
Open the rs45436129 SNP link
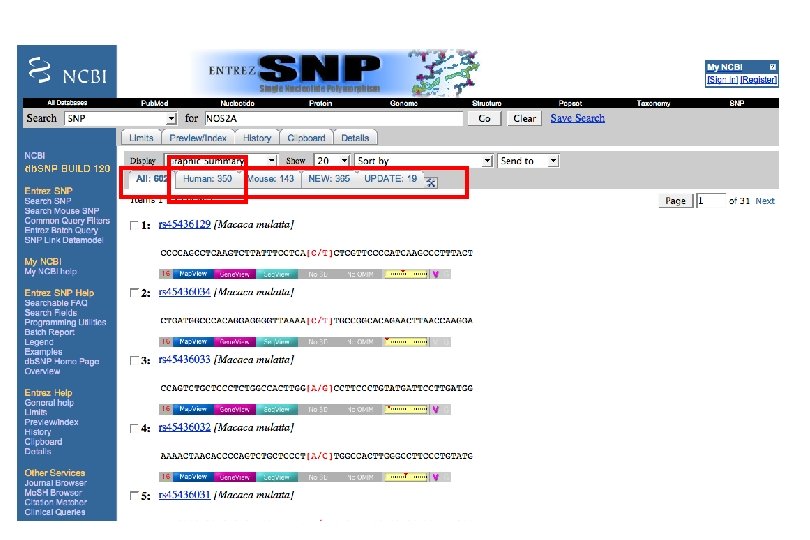click(x=184, y=224)
